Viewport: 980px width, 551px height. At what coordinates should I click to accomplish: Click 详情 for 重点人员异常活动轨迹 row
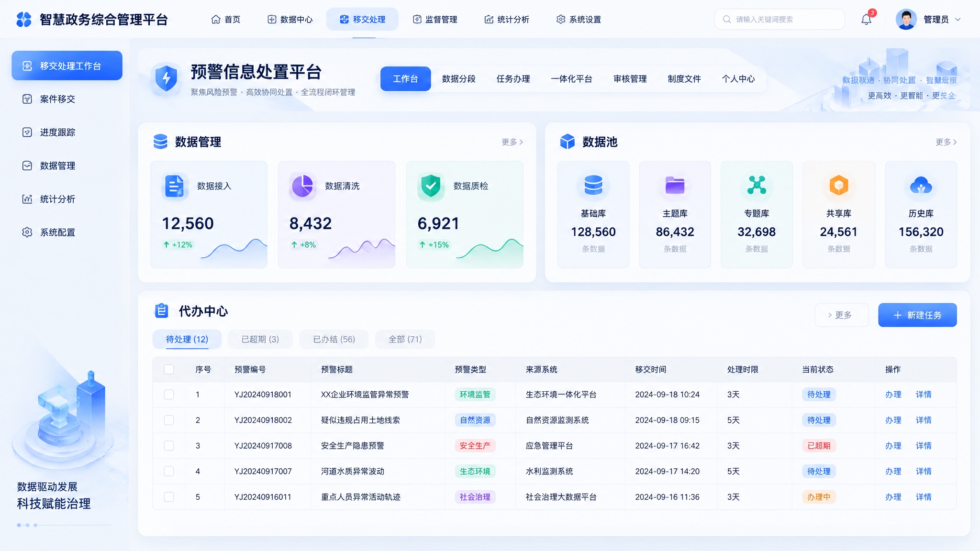pyautogui.click(x=924, y=497)
